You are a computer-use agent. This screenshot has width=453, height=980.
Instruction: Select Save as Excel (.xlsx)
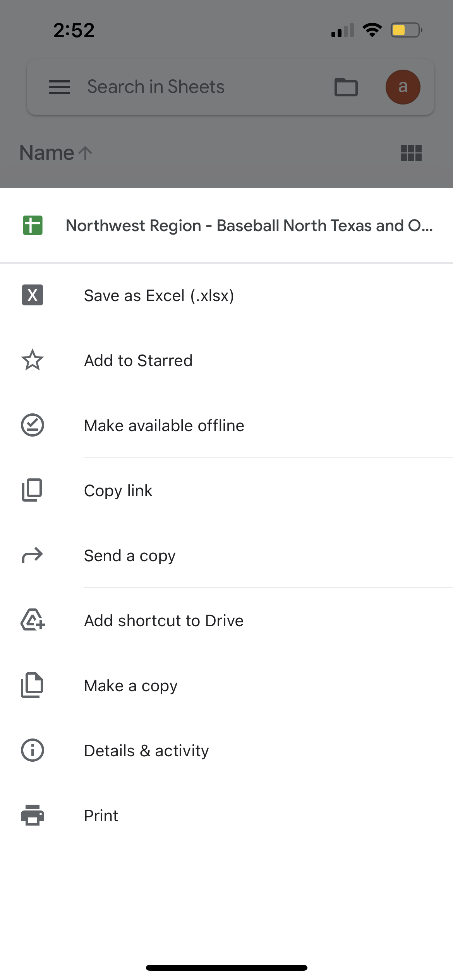(159, 296)
